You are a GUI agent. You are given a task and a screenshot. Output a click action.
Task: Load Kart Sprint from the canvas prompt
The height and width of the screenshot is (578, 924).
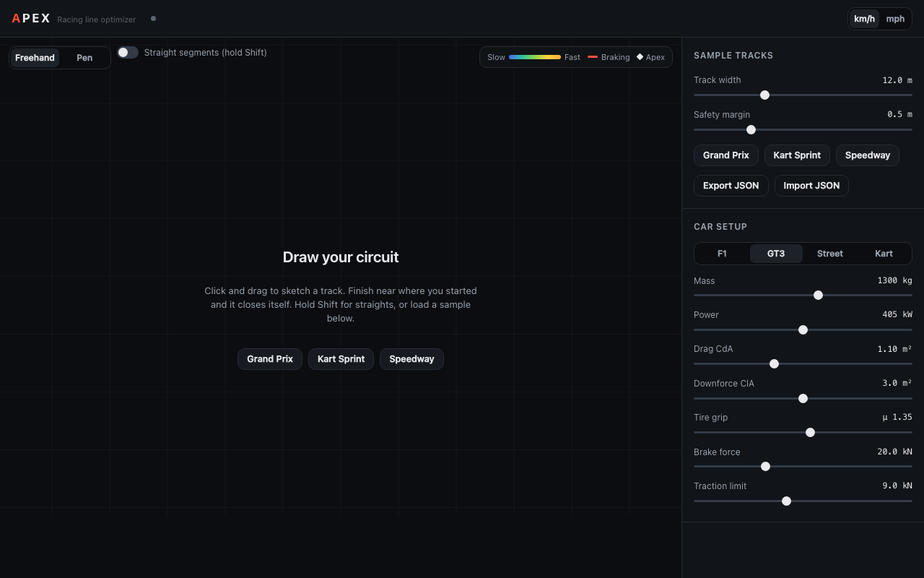[341, 359]
